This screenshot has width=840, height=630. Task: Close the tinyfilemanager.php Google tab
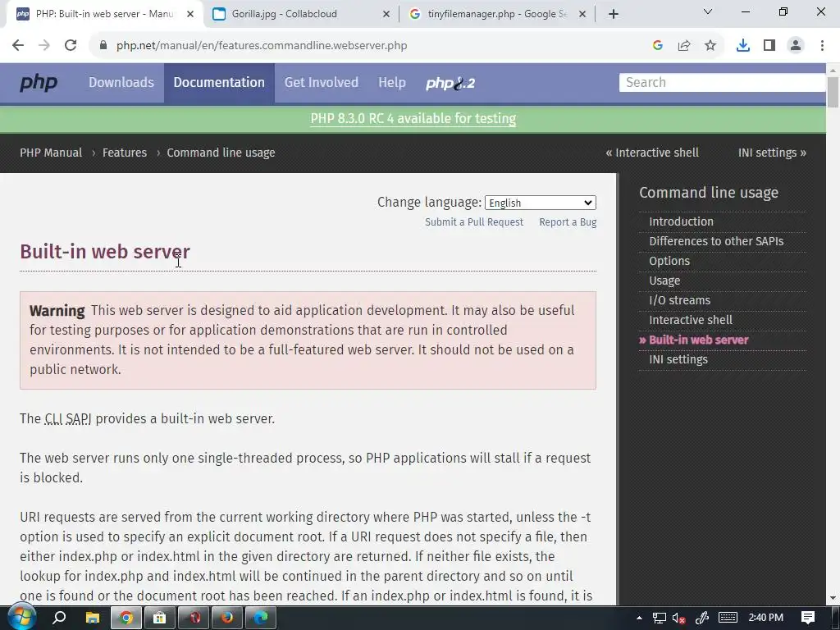point(582,15)
